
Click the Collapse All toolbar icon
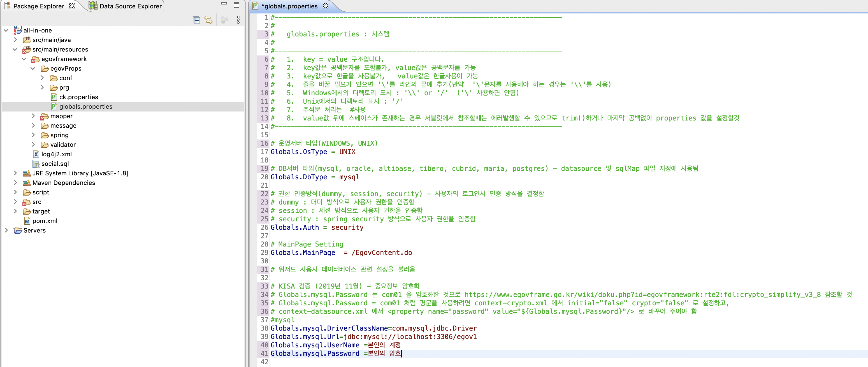[x=196, y=20]
